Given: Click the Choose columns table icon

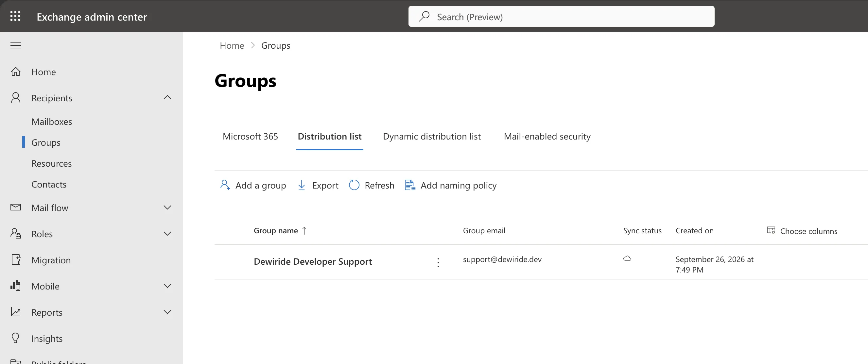Looking at the screenshot, I should [x=771, y=230].
